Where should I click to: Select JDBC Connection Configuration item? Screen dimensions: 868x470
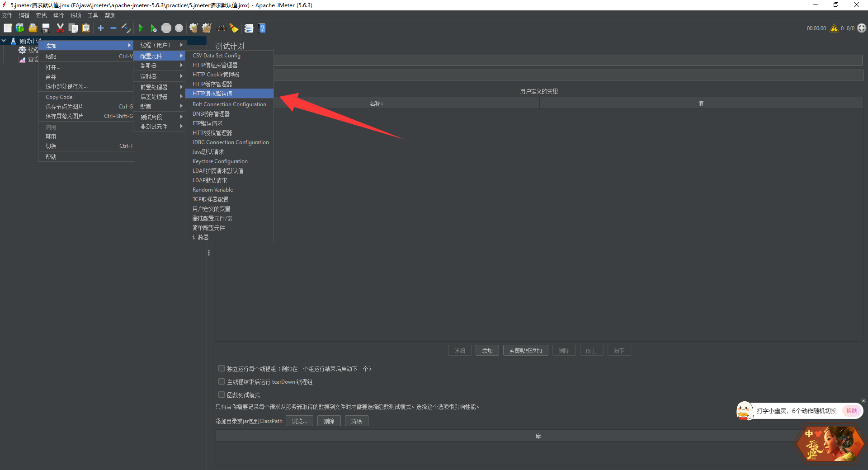229,142
